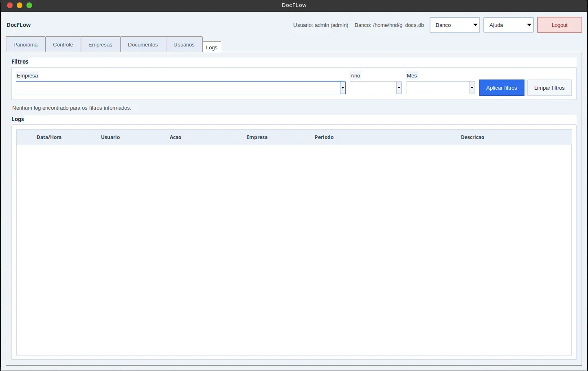Open the Ajuda dropdown menu
The height and width of the screenshot is (371, 588).
point(509,25)
